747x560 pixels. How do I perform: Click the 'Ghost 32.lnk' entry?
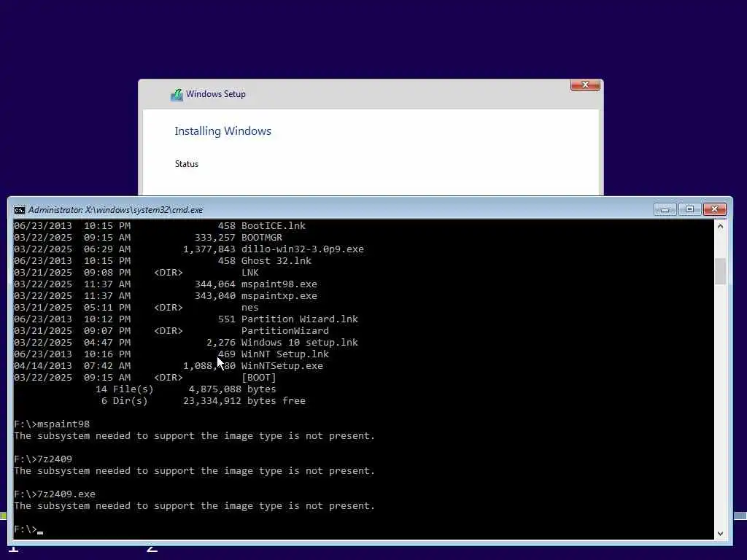tap(276, 260)
